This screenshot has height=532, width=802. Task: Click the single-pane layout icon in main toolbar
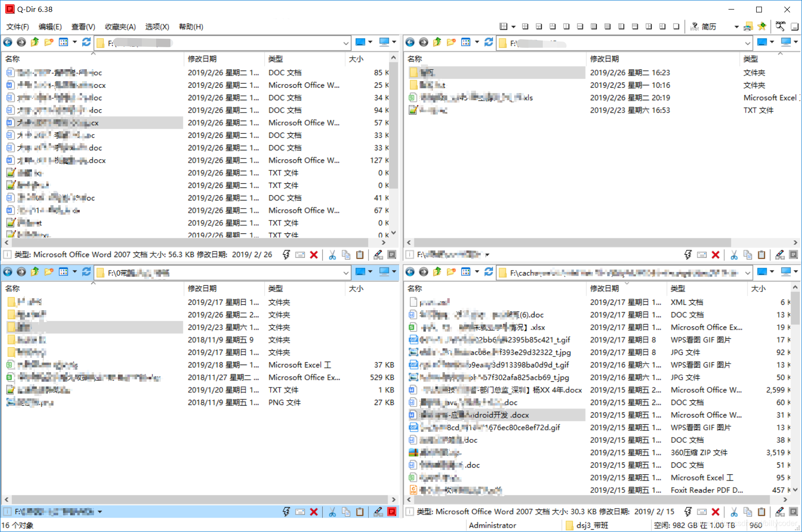point(676,27)
